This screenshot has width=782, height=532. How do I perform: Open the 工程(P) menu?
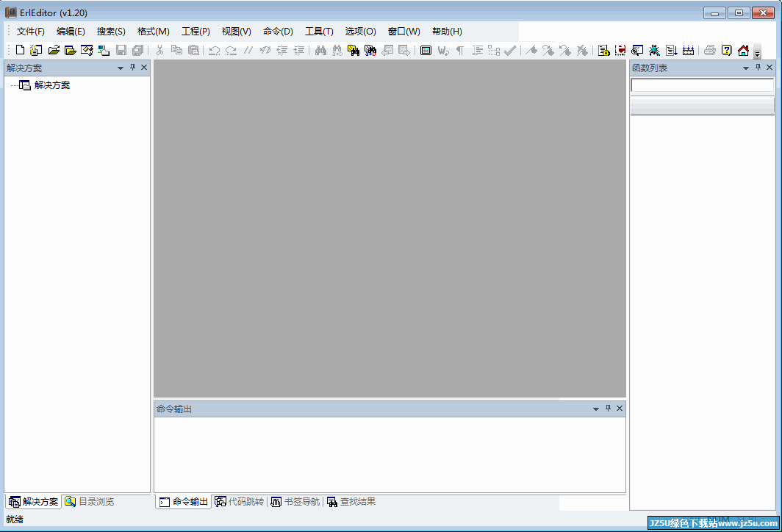[x=195, y=32]
